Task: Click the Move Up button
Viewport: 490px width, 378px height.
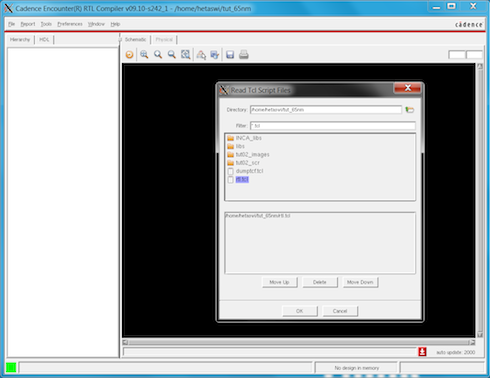Action: pos(279,282)
